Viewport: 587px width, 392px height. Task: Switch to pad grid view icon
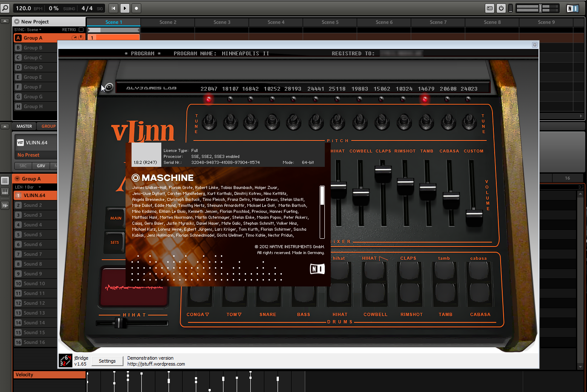[5, 180]
